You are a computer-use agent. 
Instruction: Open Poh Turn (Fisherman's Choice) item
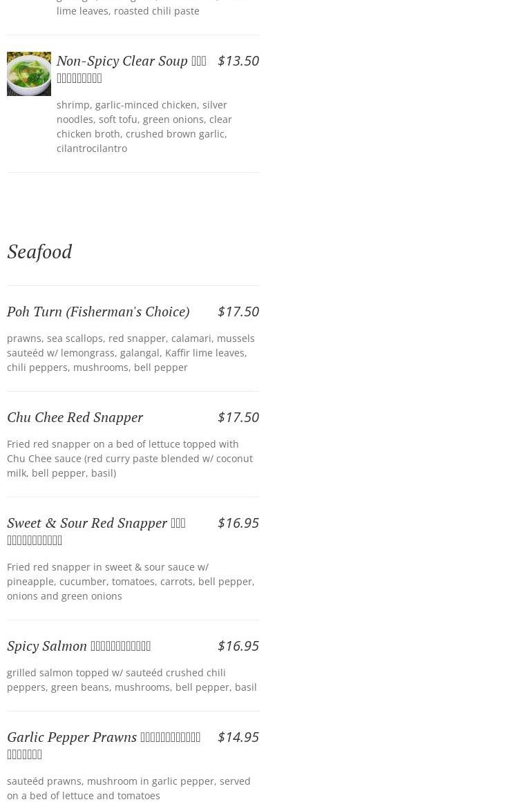tap(98, 312)
